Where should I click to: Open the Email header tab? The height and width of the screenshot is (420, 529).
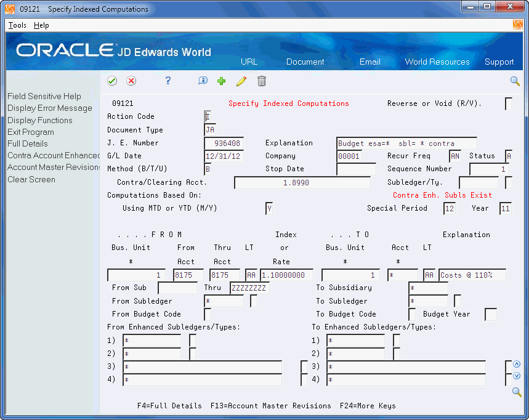pyautogui.click(x=369, y=62)
